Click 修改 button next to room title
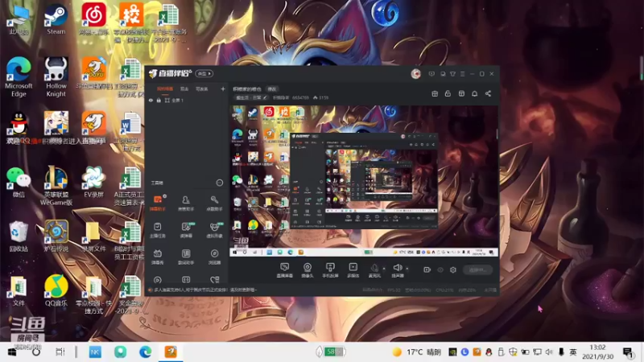The image size is (644, 362). point(272,88)
